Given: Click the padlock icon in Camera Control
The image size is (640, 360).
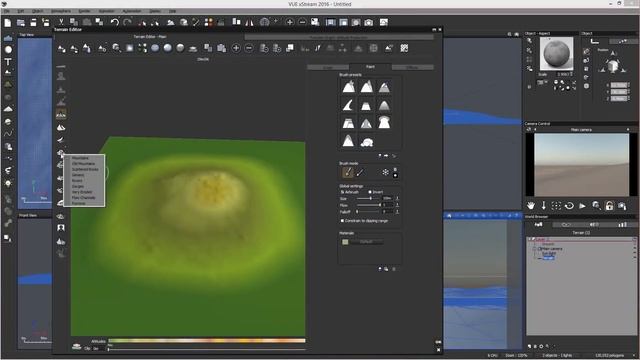Looking at the screenshot, I should 609,206.
